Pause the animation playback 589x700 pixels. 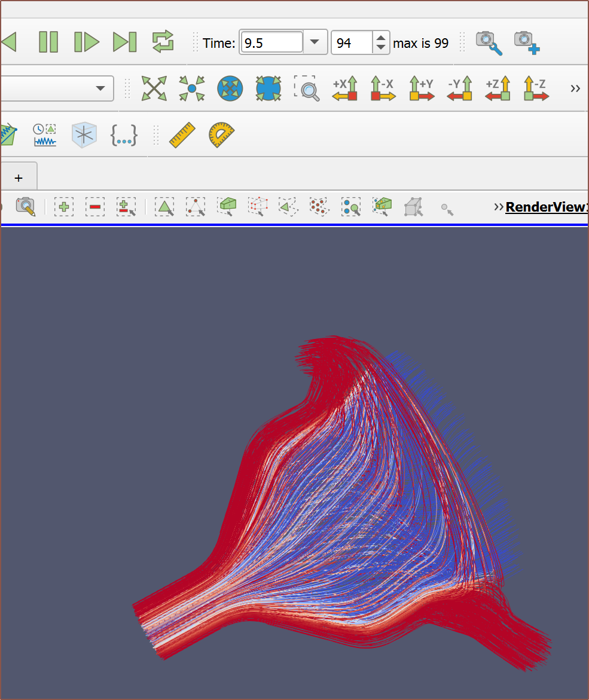pos(48,42)
